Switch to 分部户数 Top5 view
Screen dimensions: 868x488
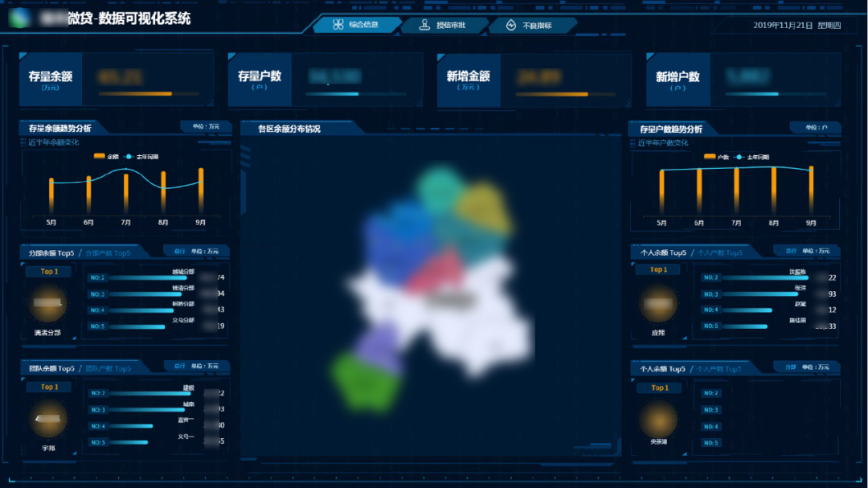pyautogui.click(x=107, y=252)
